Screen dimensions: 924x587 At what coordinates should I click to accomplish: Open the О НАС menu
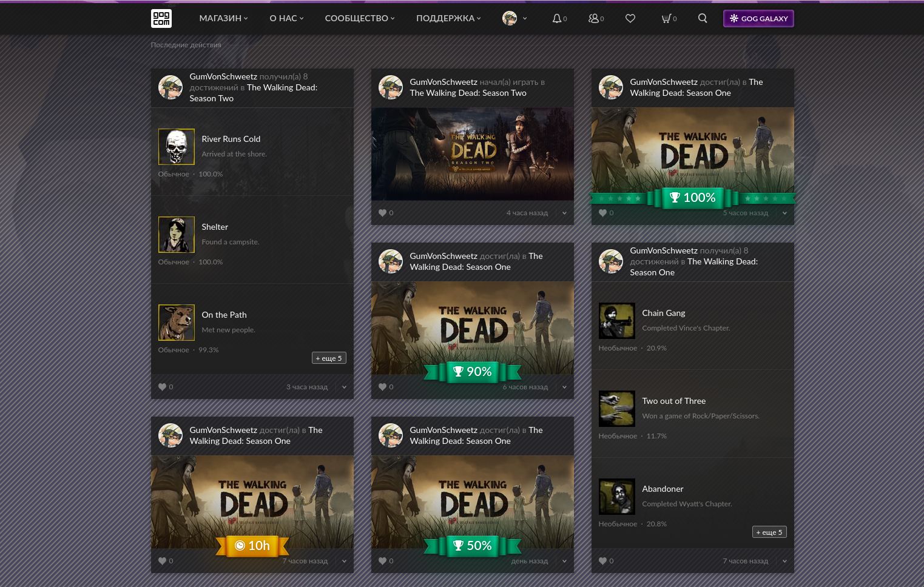click(286, 18)
